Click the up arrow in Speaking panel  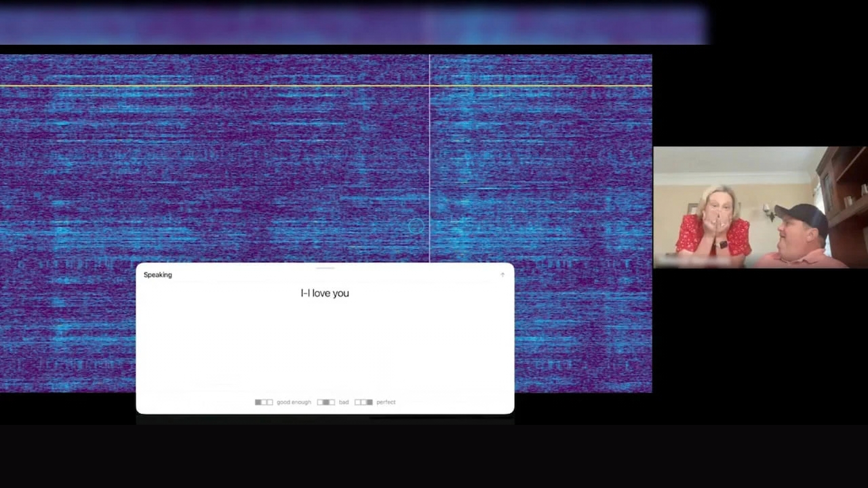coord(502,274)
